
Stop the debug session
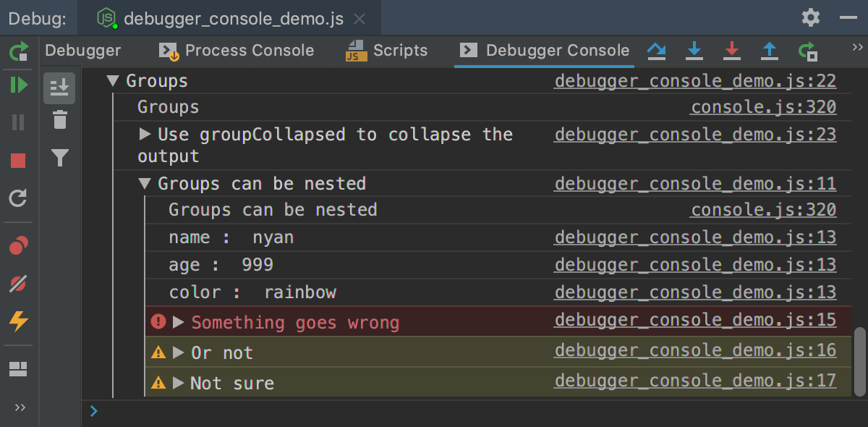[x=19, y=161]
